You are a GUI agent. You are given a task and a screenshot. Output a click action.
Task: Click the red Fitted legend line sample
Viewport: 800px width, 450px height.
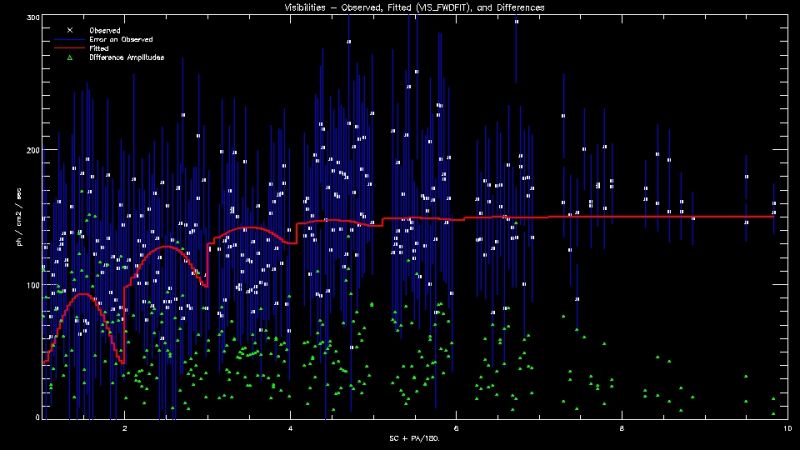(x=68, y=48)
